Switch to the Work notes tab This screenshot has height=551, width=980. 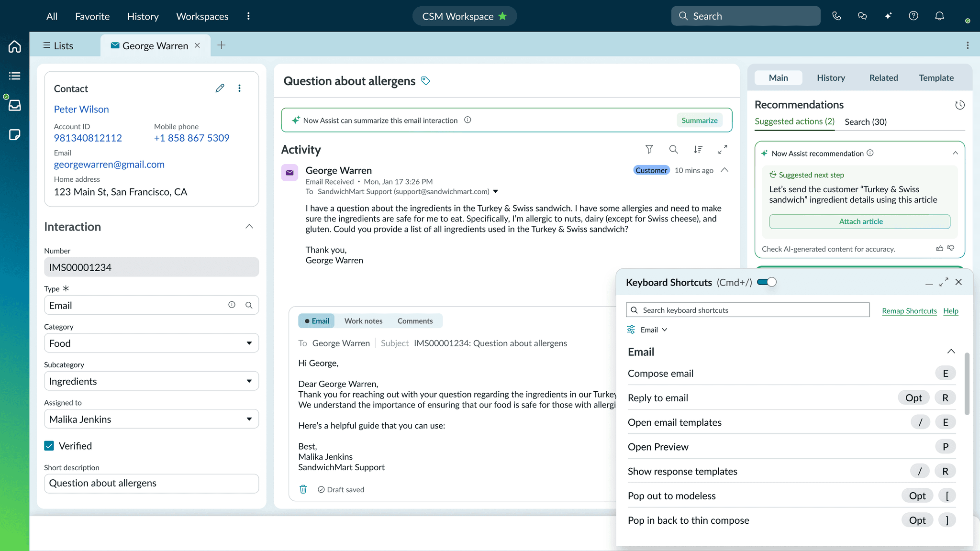(x=363, y=321)
